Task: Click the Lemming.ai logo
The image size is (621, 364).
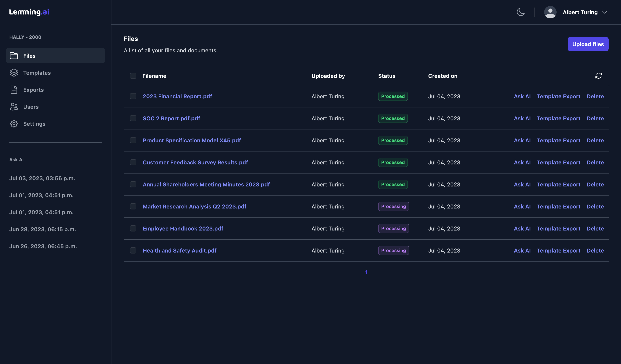Action: point(29,12)
